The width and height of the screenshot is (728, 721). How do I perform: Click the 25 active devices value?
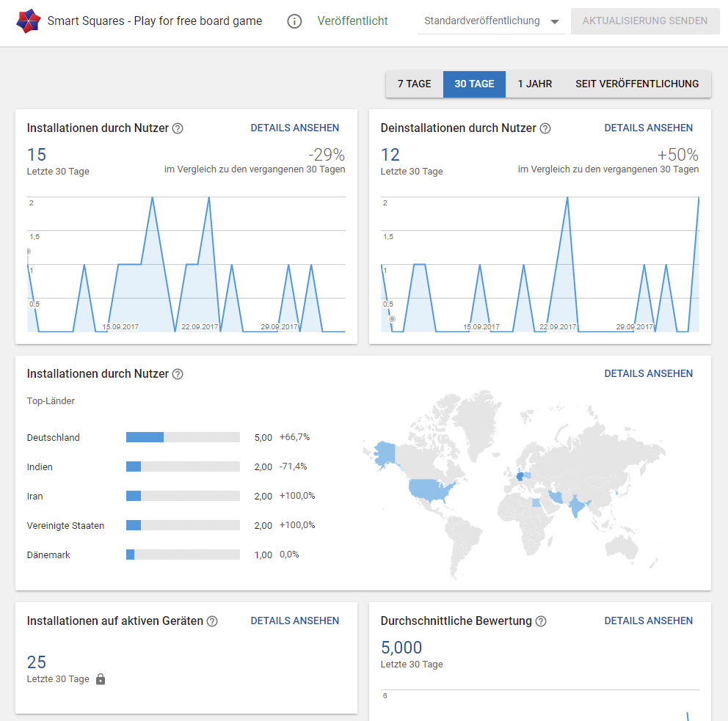(37, 662)
